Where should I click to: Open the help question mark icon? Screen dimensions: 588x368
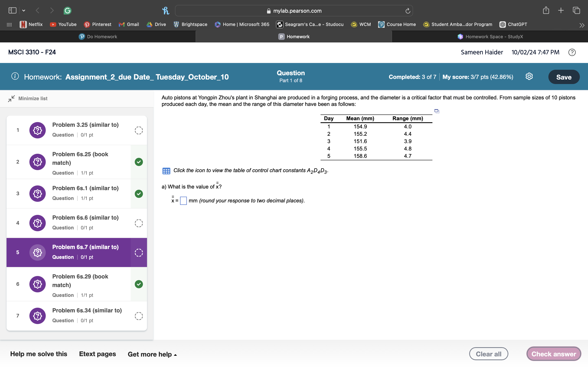click(572, 52)
